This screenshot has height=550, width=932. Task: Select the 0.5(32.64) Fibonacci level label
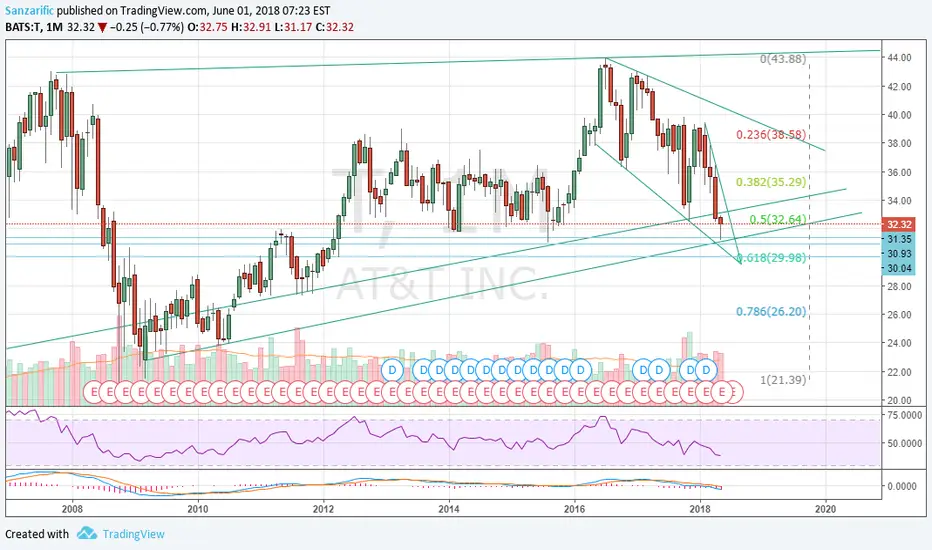coord(778,219)
